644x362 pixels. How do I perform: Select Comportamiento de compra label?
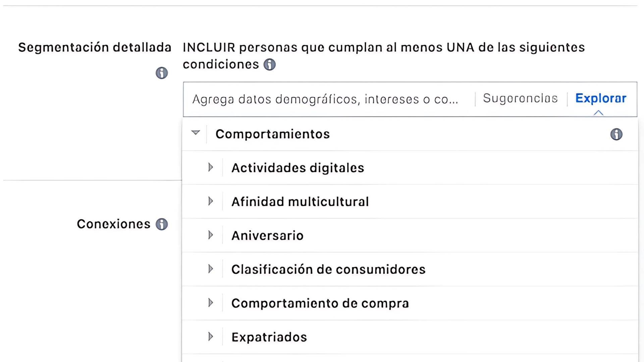(x=320, y=303)
